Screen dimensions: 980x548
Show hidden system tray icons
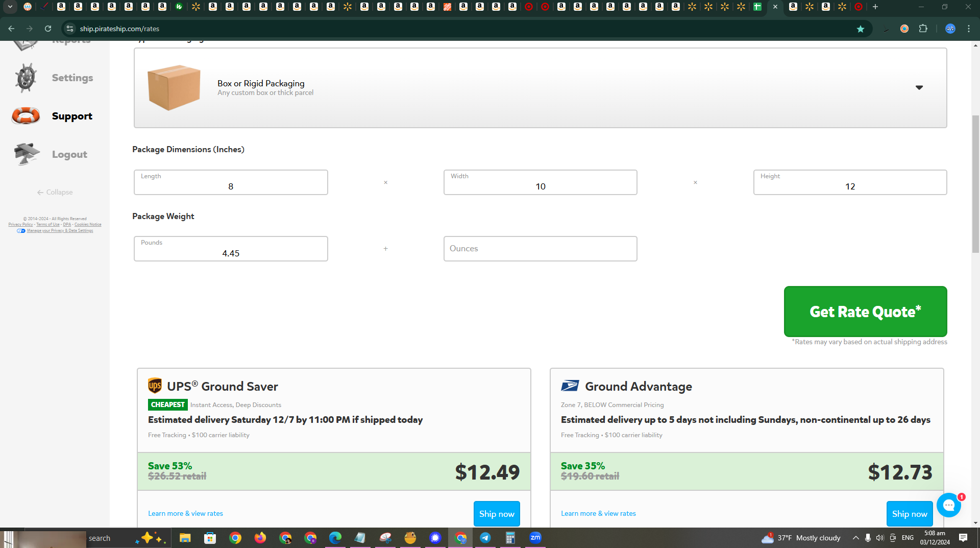856,538
